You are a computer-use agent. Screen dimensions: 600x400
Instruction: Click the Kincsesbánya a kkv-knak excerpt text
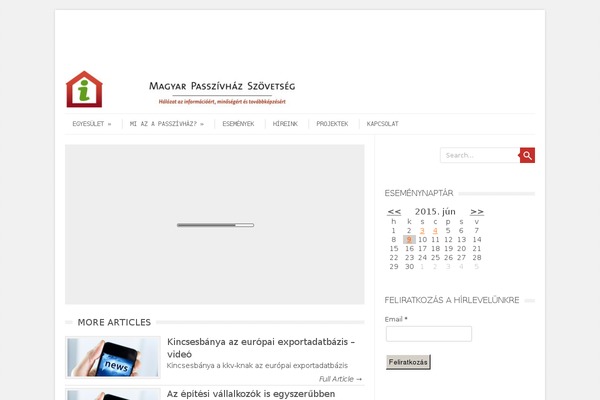coord(257,366)
